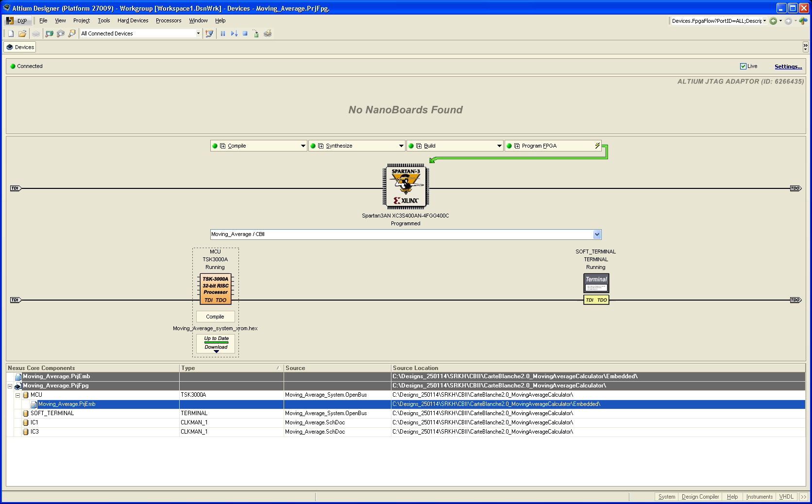Sort by the Type column header

231,368
